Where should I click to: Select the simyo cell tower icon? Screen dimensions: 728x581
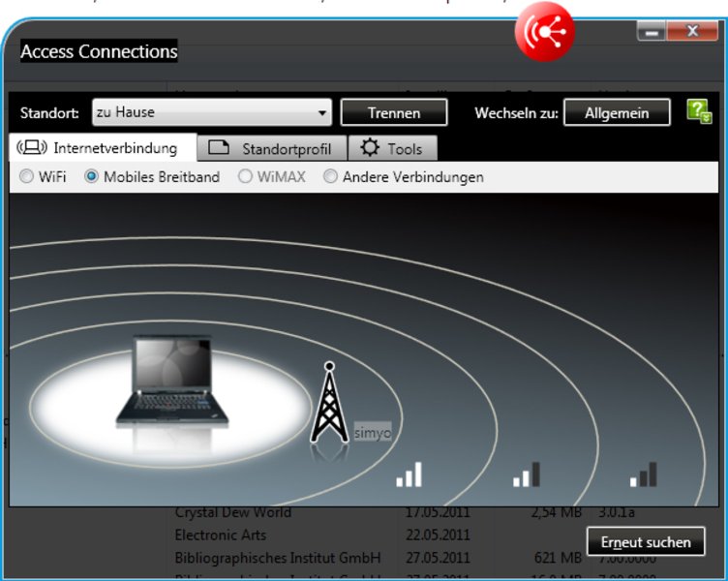point(329,402)
